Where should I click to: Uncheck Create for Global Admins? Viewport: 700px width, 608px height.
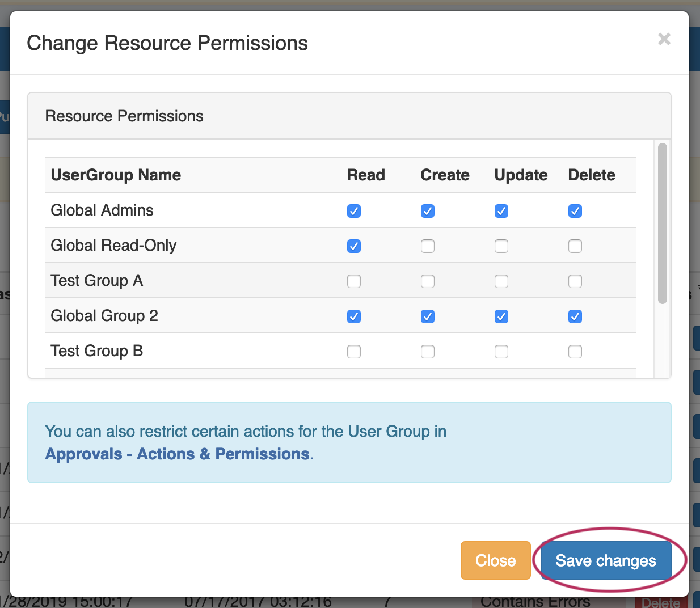tap(428, 211)
